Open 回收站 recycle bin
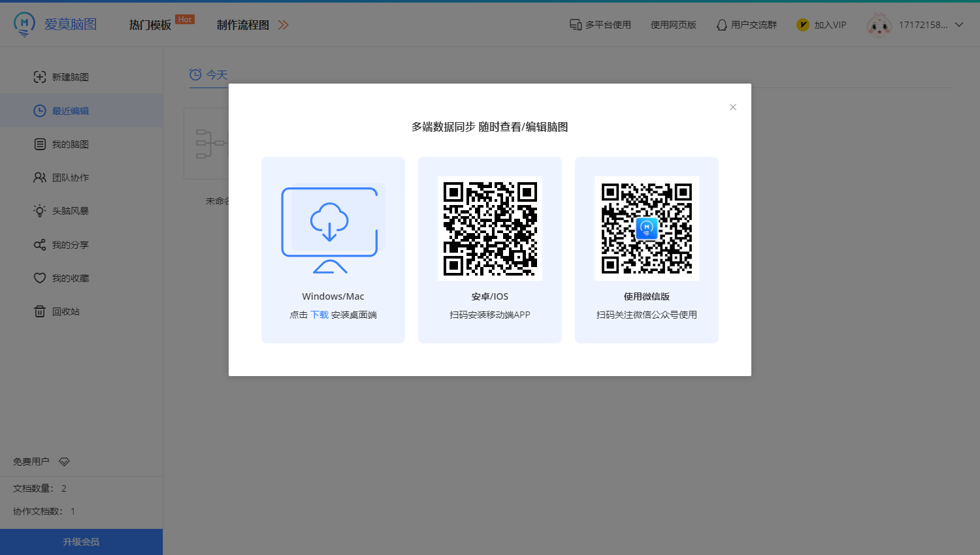Screen dimensions: 980x555 [x=81, y=311]
